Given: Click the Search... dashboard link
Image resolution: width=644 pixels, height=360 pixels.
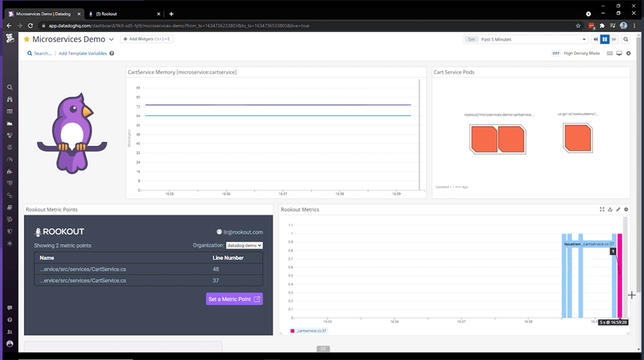Looking at the screenshot, I should pyautogui.click(x=40, y=53).
